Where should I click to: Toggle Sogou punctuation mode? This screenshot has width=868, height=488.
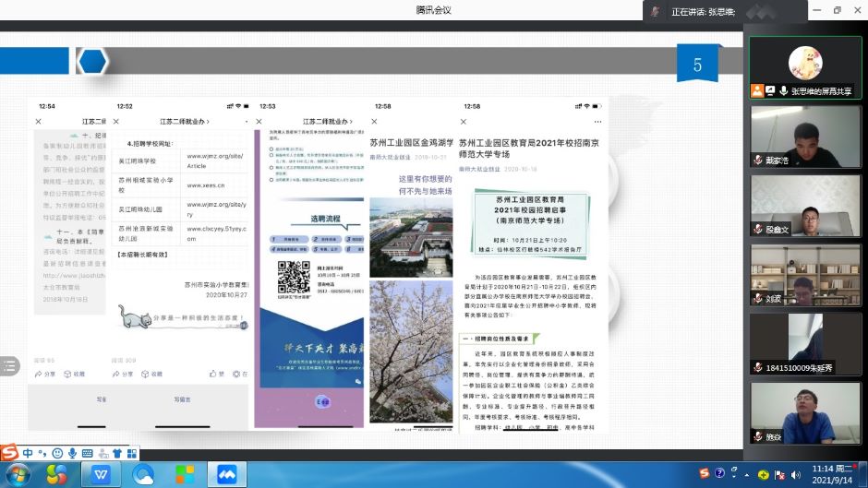(42, 453)
